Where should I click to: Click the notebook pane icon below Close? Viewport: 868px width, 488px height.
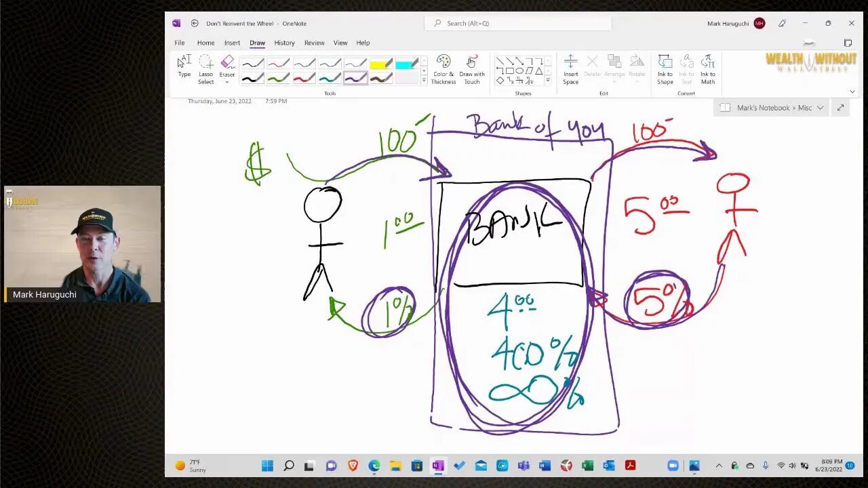click(848, 43)
